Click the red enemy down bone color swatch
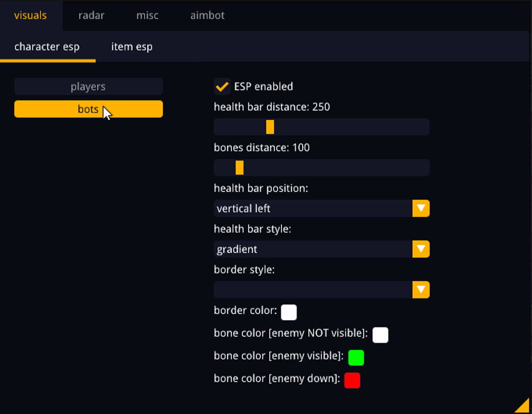This screenshot has height=414, width=532. [x=352, y=380]
